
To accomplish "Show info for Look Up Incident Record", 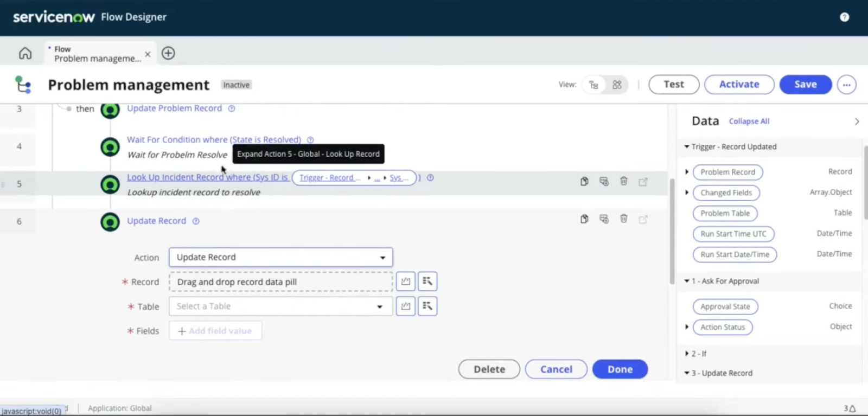I will pyautogui.click(x=430, y=177).
